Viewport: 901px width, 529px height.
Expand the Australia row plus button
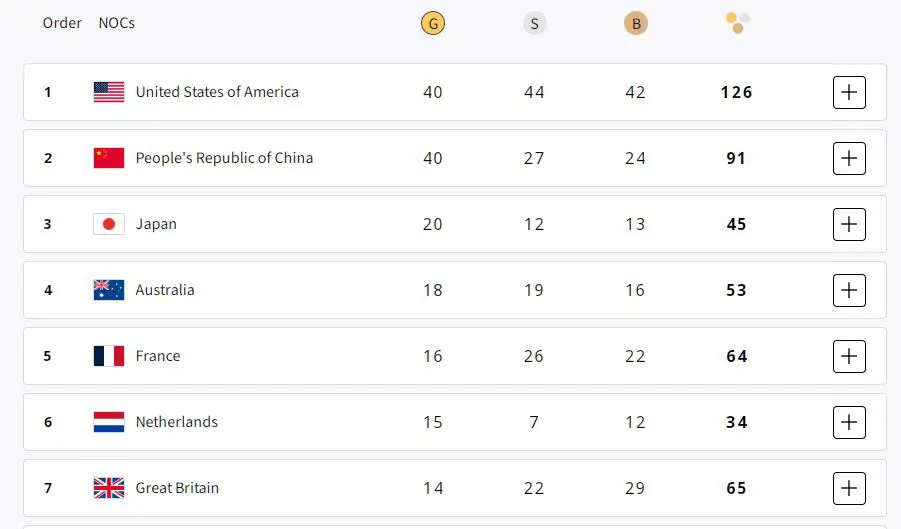coord(849,290)
